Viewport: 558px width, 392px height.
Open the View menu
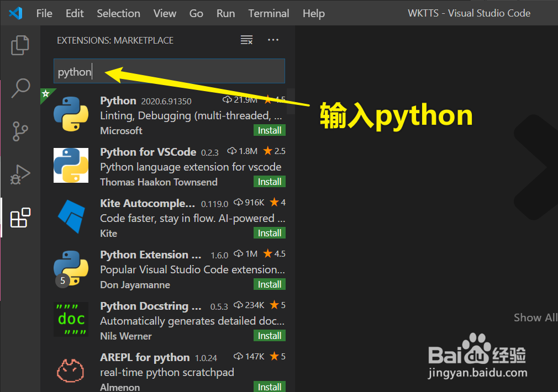[x=165, y=13]
